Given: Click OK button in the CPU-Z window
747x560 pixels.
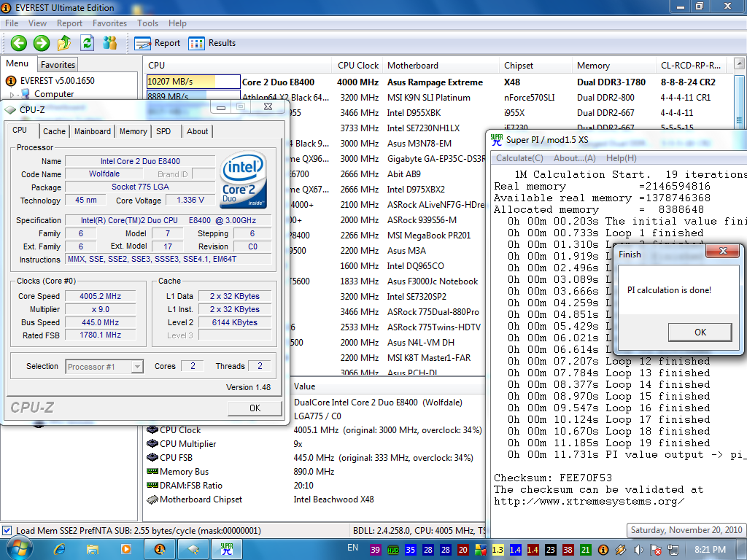Looking at the screenshot, I should [x=255, y=408].
